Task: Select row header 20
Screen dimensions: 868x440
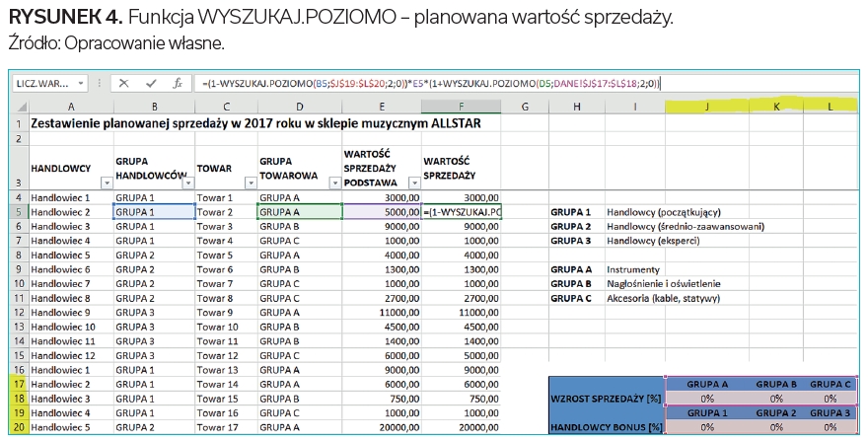Action: tap(17, 427)
